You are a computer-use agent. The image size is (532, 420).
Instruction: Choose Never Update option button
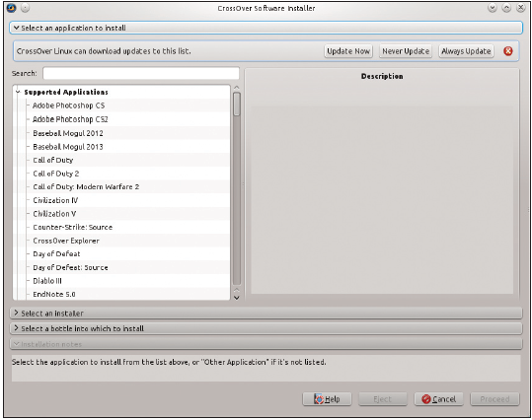[406, 51]
